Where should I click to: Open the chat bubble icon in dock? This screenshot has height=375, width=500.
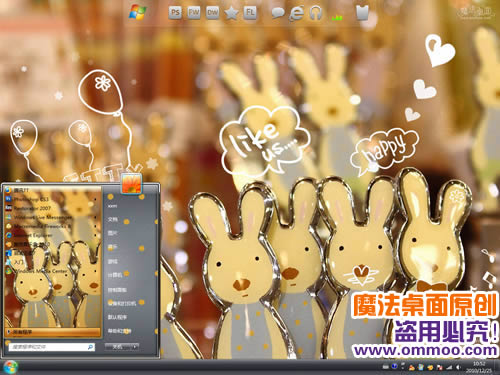tap(278, 13)
